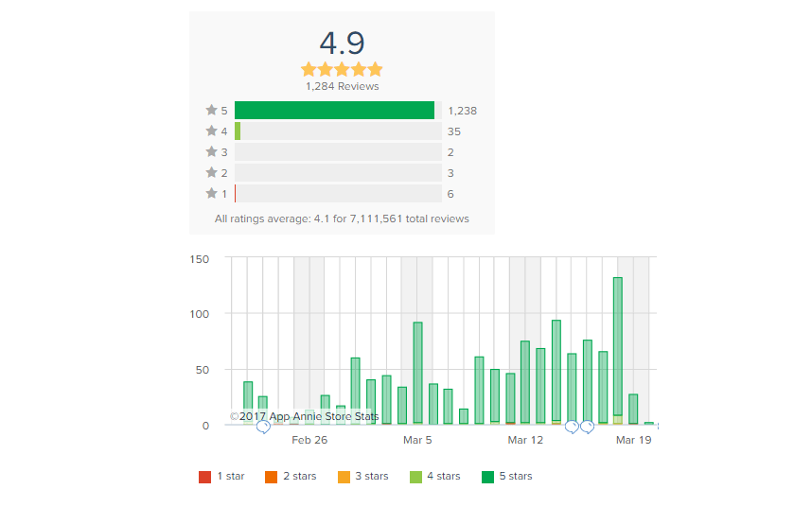
Task: Select the tall chart bar at Mar 5
Action: (418, 374)
